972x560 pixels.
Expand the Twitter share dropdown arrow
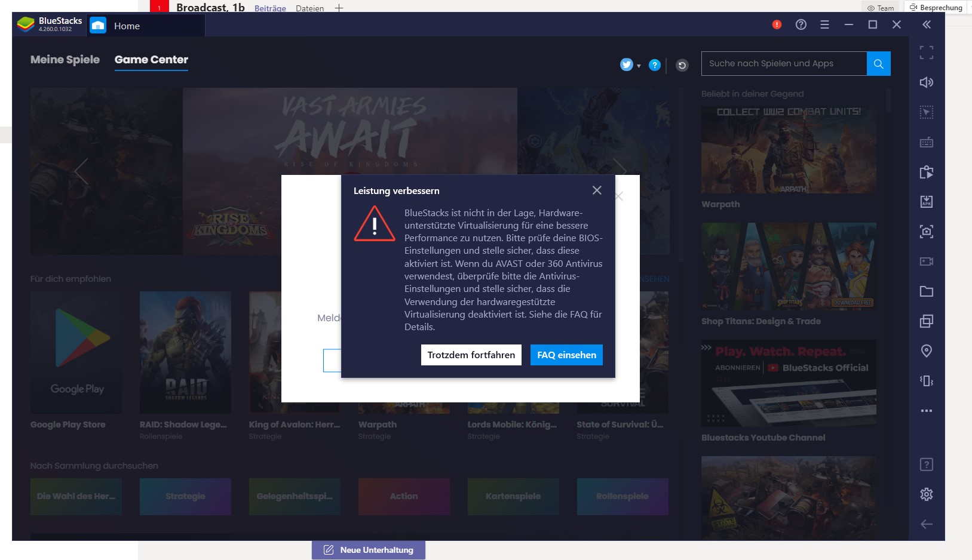point(639,66)
